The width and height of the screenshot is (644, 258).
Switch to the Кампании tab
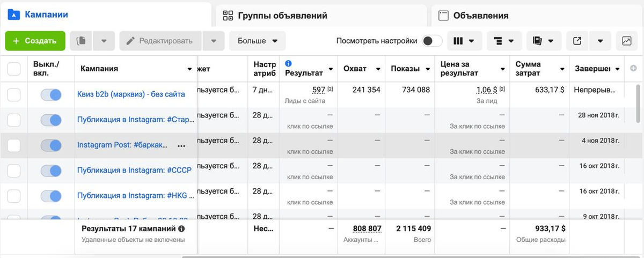106,15
